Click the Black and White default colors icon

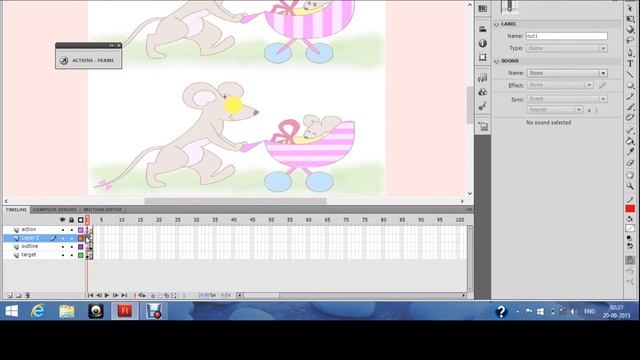(x=630, y=238)
